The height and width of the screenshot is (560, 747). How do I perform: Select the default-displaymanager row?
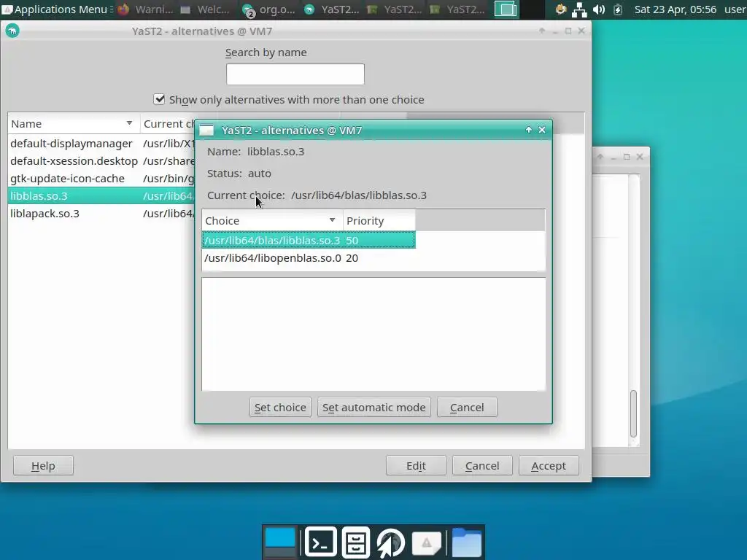pyautogui.click(x=101, y=144)
